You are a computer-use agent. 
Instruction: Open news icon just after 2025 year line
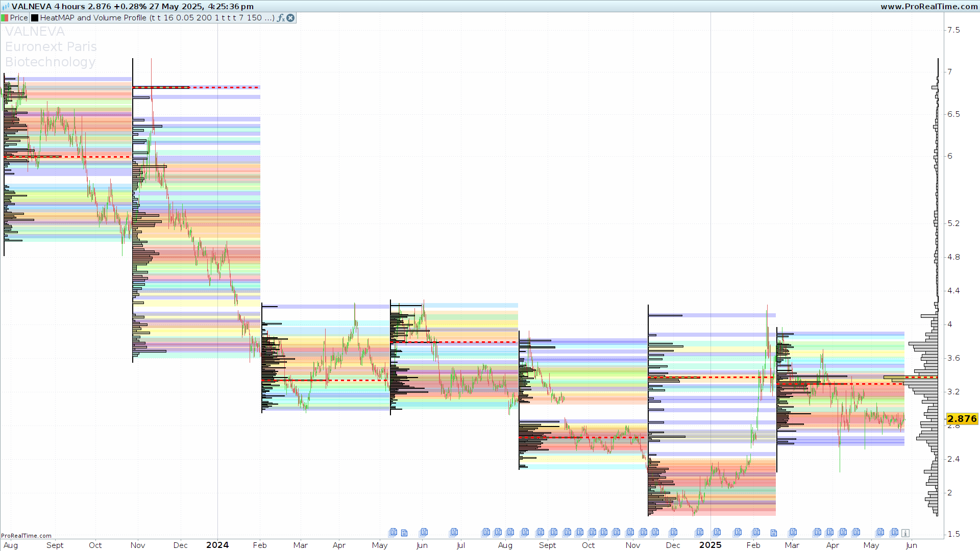click(717, 533)
